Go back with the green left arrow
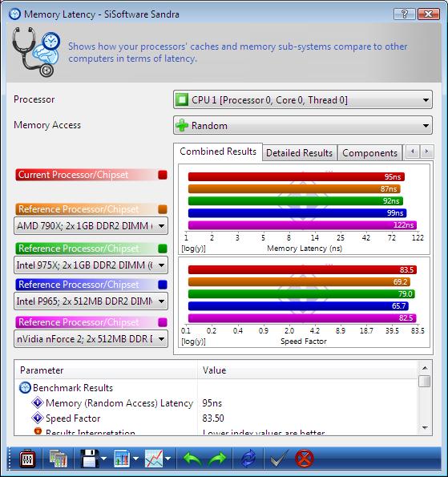The width and height of the screenshot is (448, 477). [x=192, y=459]
